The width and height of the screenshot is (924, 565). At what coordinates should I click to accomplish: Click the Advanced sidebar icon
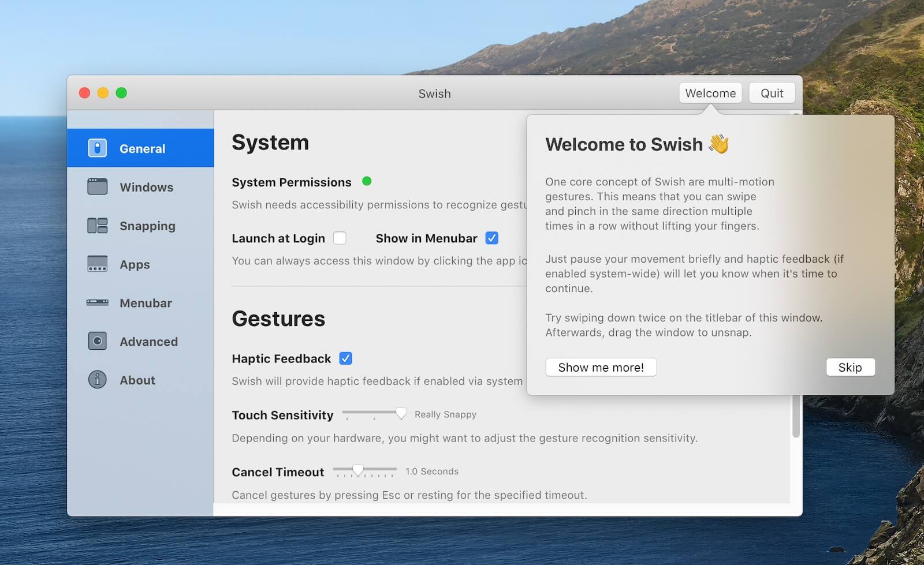click(97, 341)
